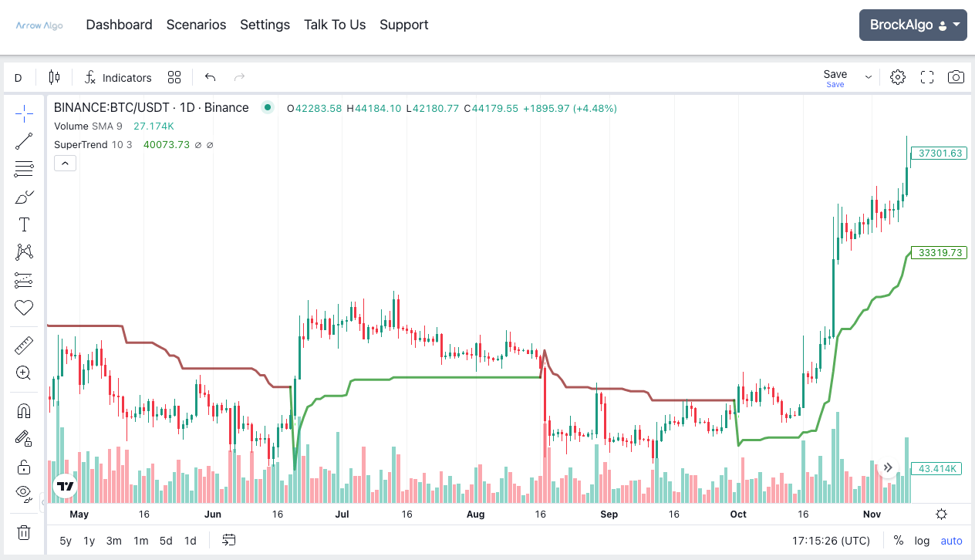The image size is (975, 560).
Task: Select the crosshair cursor tool
Action: click(23, 113)
